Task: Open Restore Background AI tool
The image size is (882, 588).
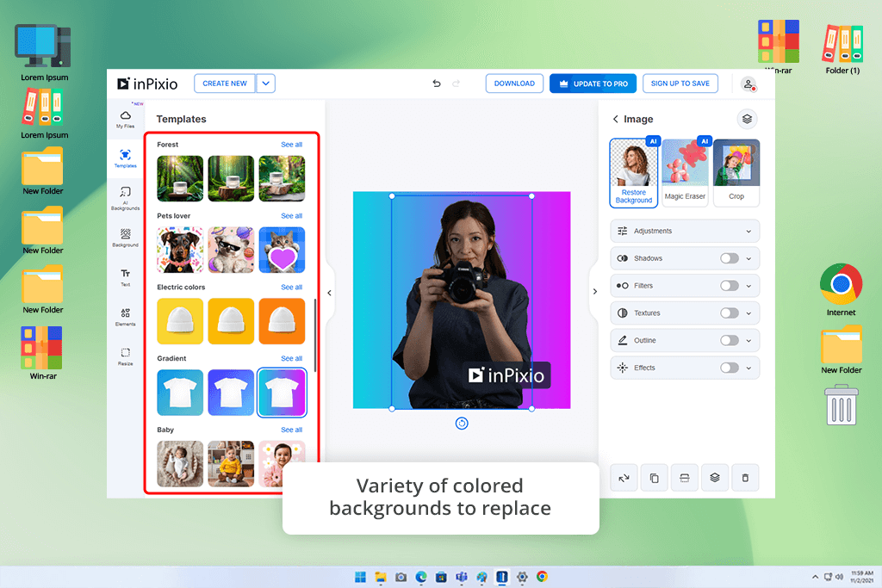Action: click(x=634, y=172)
